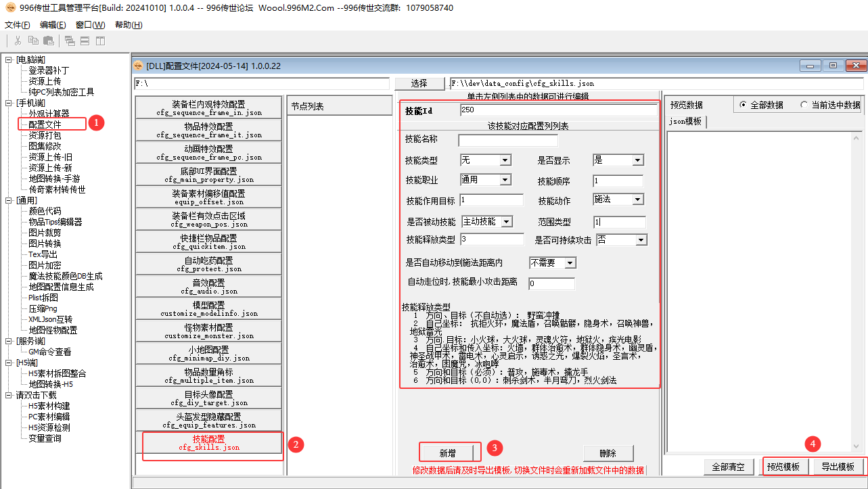Viewport: 868px width, 489px height.
Task: Click the 技能名称 input field
Action: coord(507,141)
